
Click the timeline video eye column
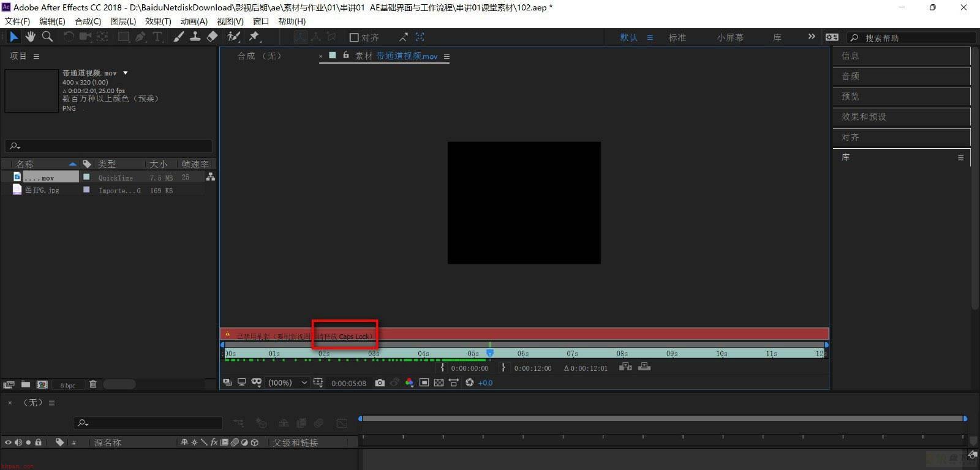pyautogui.click(x=8, y=442)
